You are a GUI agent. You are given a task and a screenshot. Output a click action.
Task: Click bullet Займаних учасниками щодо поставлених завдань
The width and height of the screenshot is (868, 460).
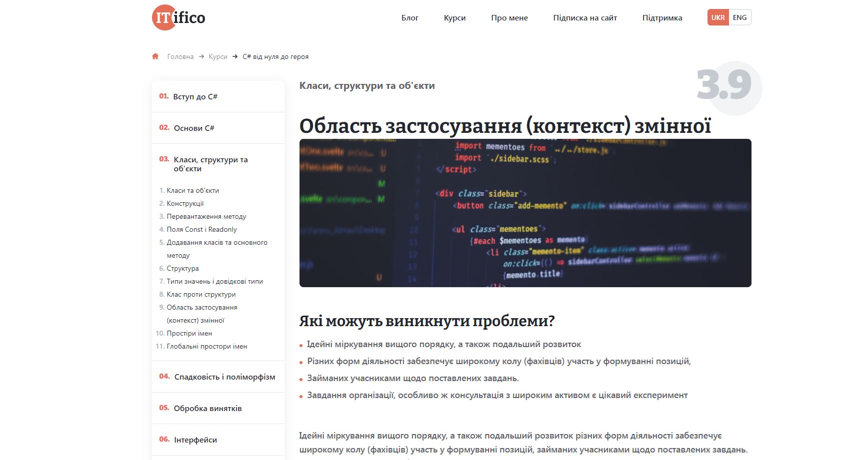click(x=413, y=378)
